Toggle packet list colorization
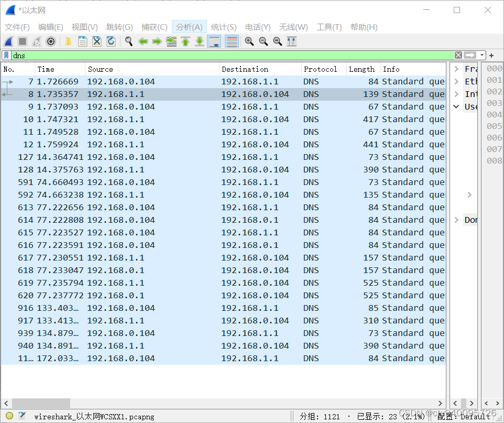This screenshot has height=423, width=504. pos(232,41)
